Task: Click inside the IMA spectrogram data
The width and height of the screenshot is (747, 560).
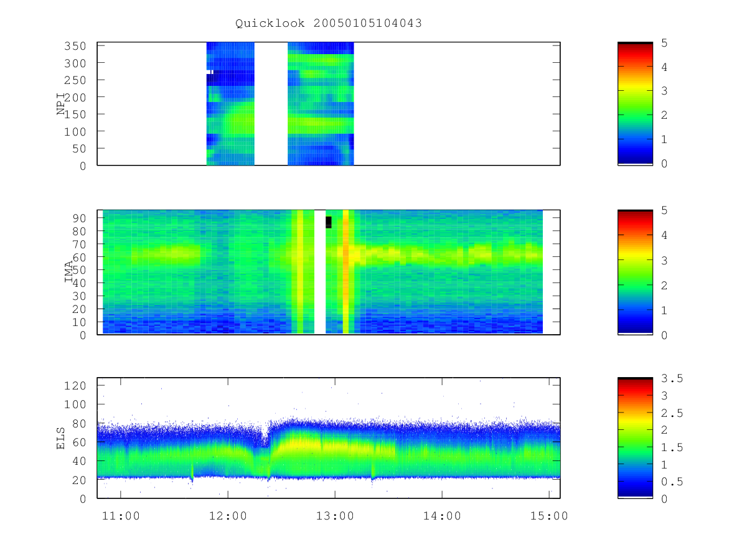Action: 322,272
